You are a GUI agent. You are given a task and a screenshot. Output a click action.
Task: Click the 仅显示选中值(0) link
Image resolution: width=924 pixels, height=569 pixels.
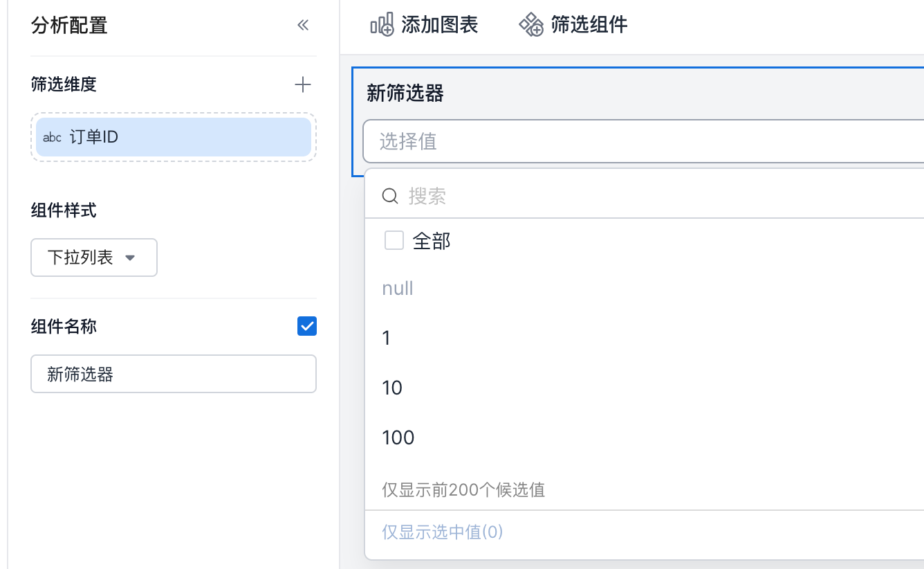coord(443,532)
